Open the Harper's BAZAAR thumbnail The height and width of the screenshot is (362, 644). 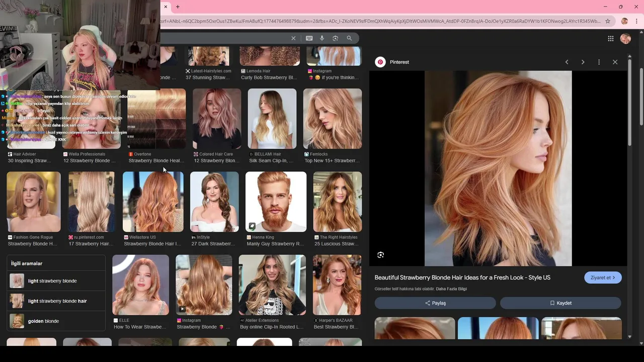click(x=337, y=285)
